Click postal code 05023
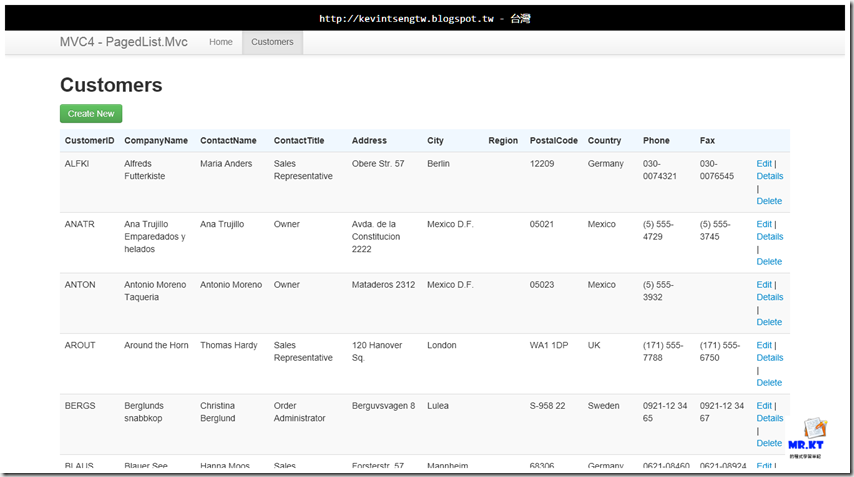Viewport: 854px width, 477px height. 542,284
